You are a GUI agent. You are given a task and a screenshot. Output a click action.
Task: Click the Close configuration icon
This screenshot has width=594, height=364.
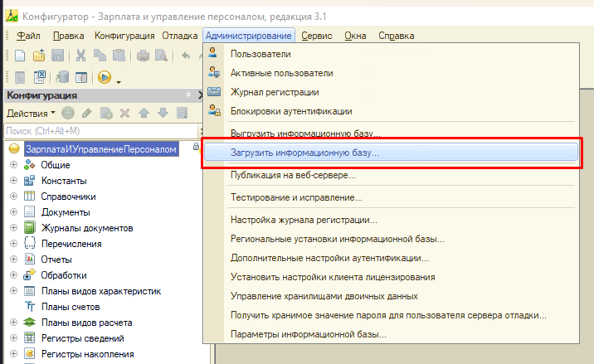click(39, 77)
